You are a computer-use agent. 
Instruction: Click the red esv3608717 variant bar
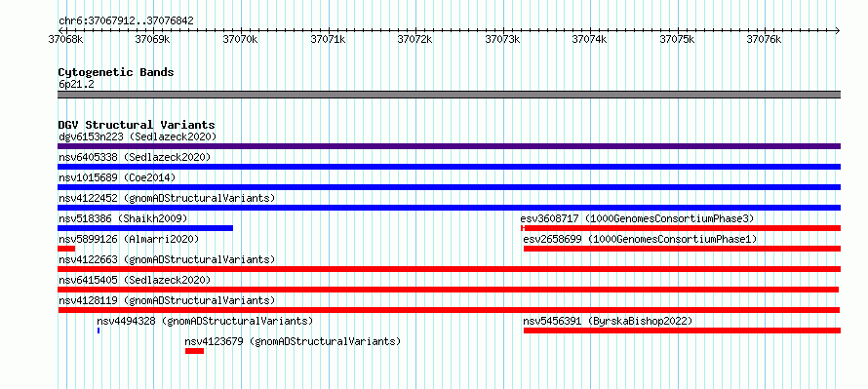click(681, 228)
